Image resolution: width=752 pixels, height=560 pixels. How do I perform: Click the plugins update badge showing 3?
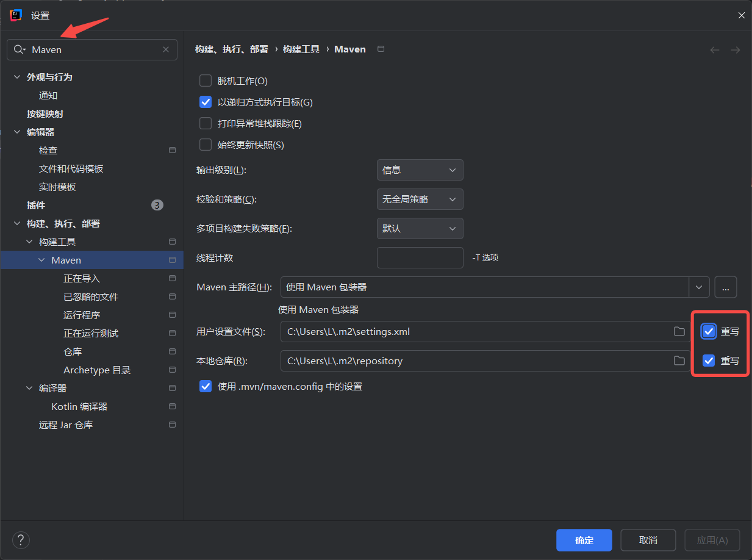click(157, 205)
